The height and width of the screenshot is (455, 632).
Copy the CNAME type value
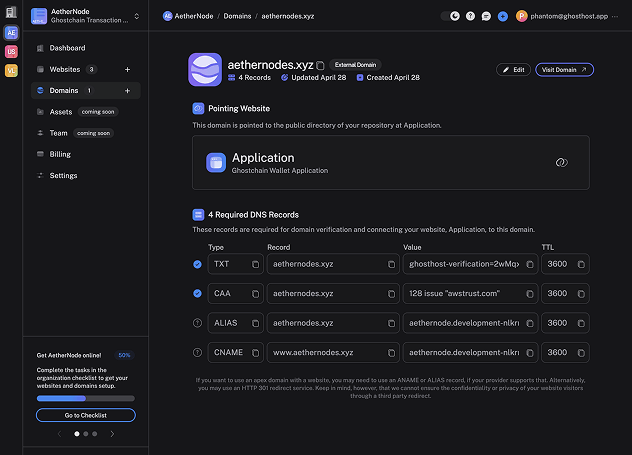point(256,353)
